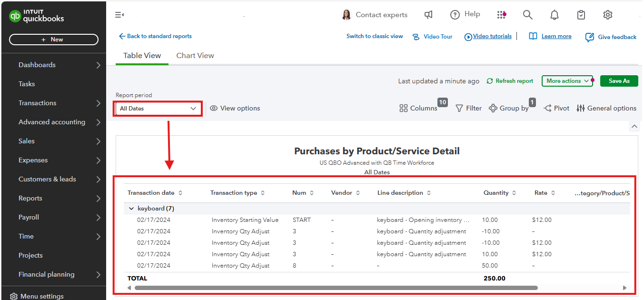Image resolution: width=644 pixels, height=300 pixels.
Task: Click the clipboard tasks icon in header
Action: point(581,15)
